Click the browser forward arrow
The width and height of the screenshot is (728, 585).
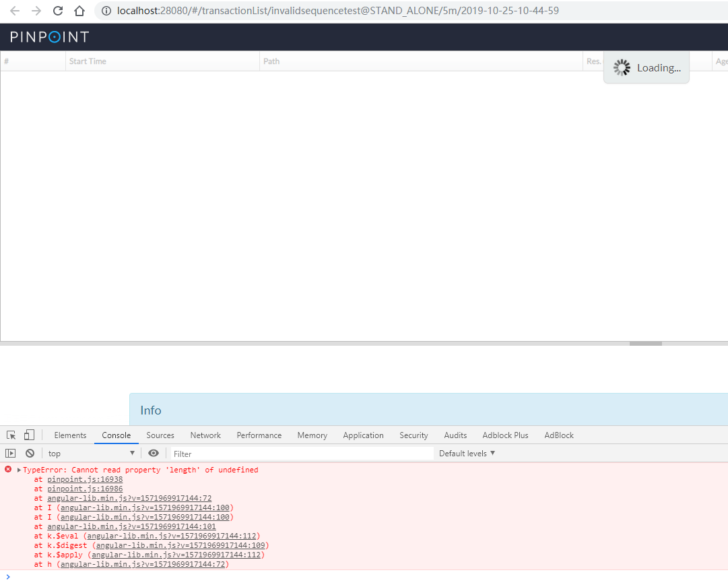point(36,11)
